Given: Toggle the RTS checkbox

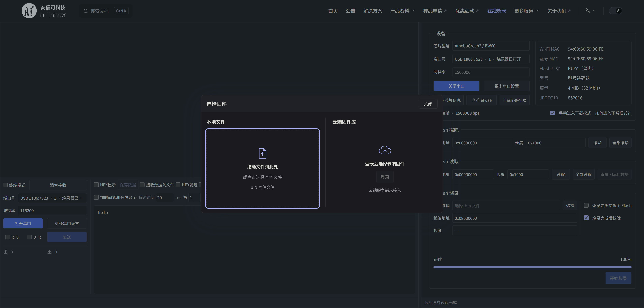Looking at the screenshot, I should click(x=8, y=237).
